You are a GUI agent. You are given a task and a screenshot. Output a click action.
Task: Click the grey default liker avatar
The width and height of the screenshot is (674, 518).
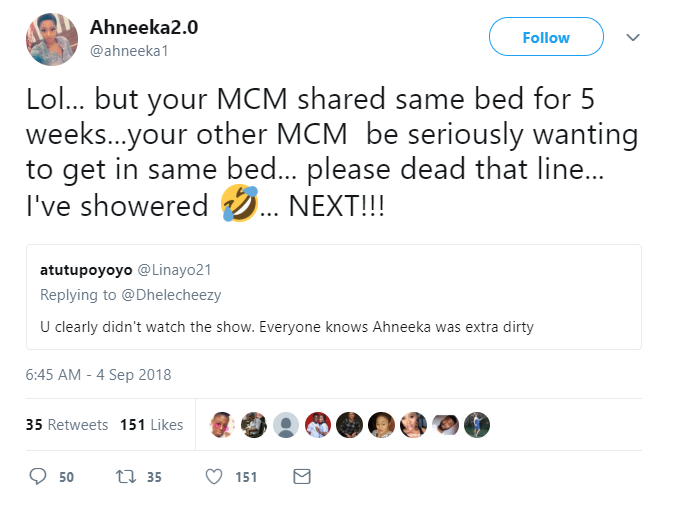286,425
